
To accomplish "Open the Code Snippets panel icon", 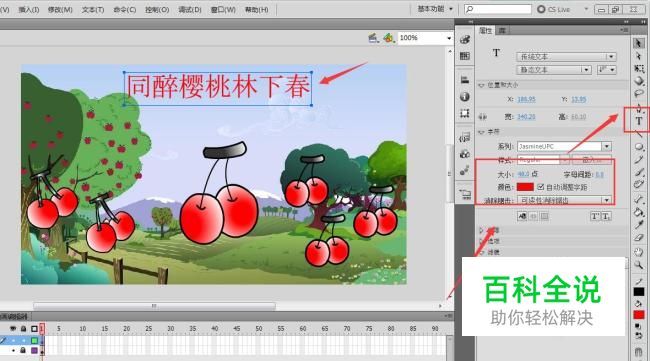I will pyautogui.click(x=465, y=138).
